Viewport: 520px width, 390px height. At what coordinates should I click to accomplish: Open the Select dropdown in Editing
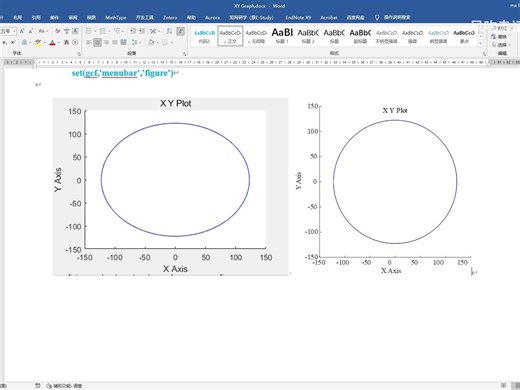pyautogui.click(x=501, y=45)
